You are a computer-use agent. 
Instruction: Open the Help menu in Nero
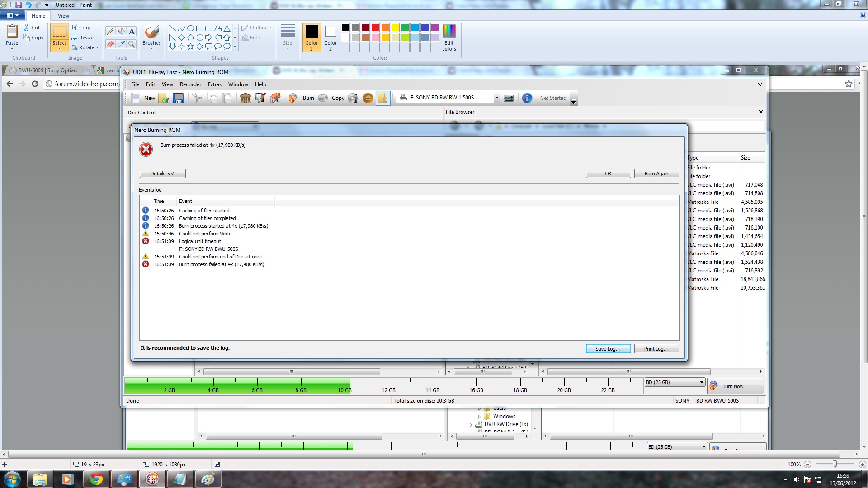(260, 84)
